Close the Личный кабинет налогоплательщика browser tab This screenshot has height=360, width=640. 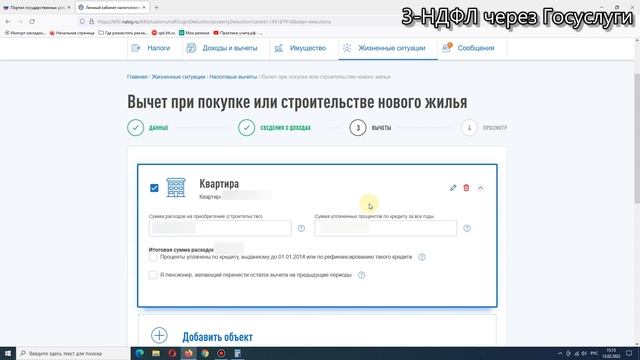[x=144, y=7]
